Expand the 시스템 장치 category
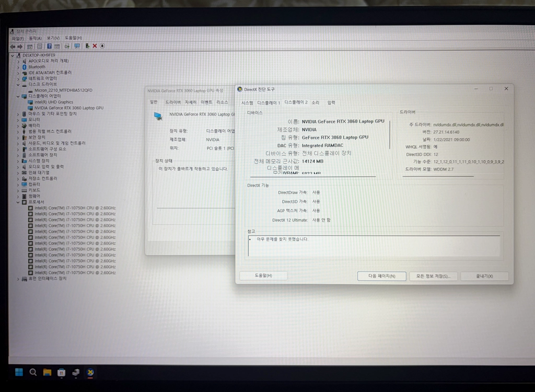Image resolution: width=535 pixels, height=392 pixels. click(x=18, y=161)
